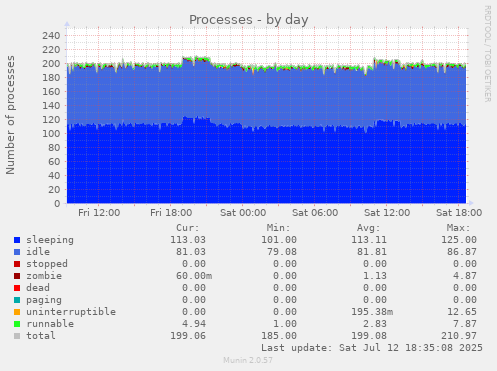Click the 'paging' legend label
497x371 pixels.
pyautogui.click(x=44, y=300)
